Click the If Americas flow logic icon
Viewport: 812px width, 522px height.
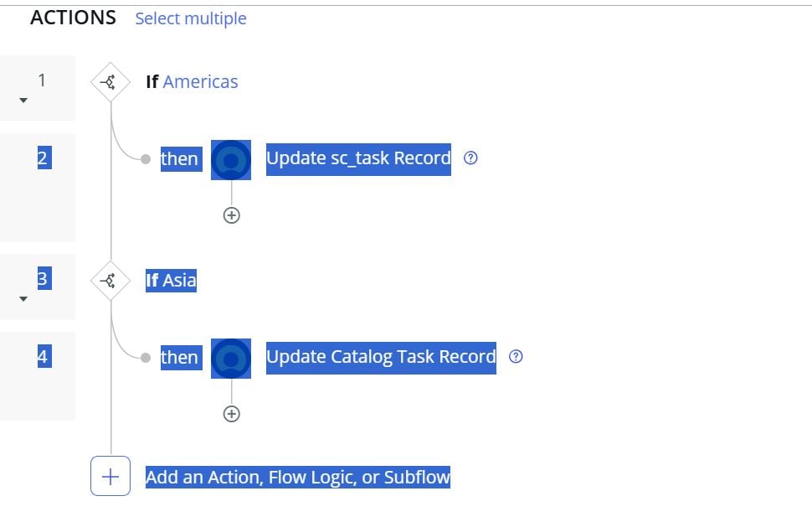[x=110, y=82]
